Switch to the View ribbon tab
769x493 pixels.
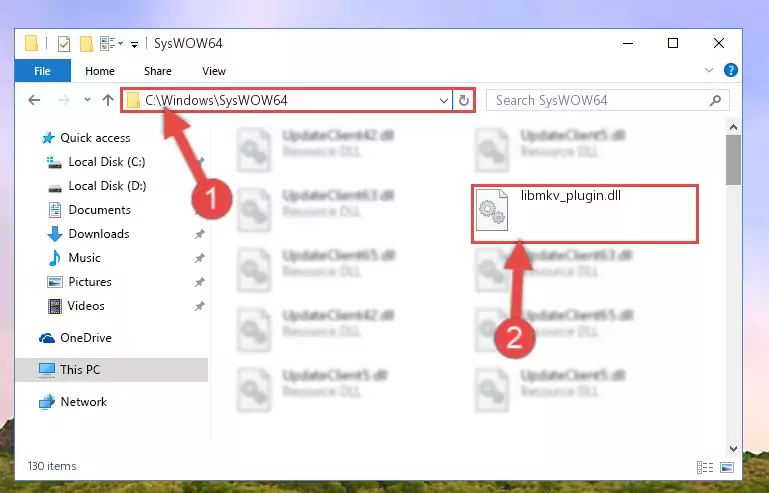[x=214, y=71]
